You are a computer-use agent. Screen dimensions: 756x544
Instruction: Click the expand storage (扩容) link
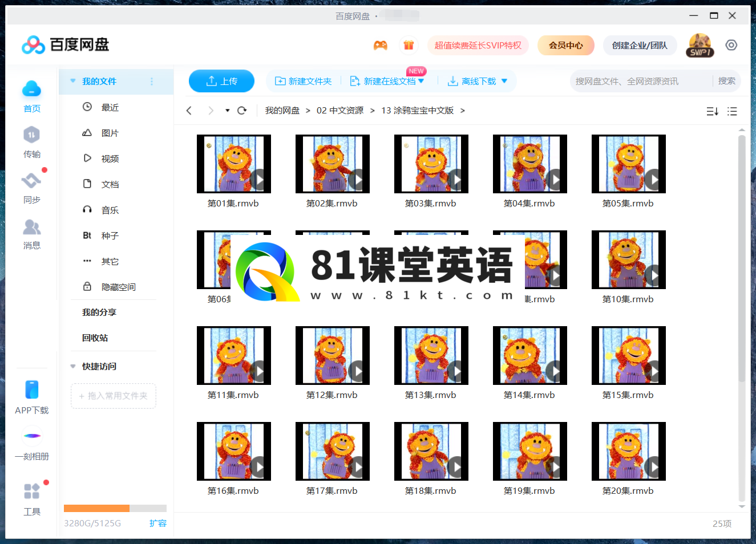(158, 523)
